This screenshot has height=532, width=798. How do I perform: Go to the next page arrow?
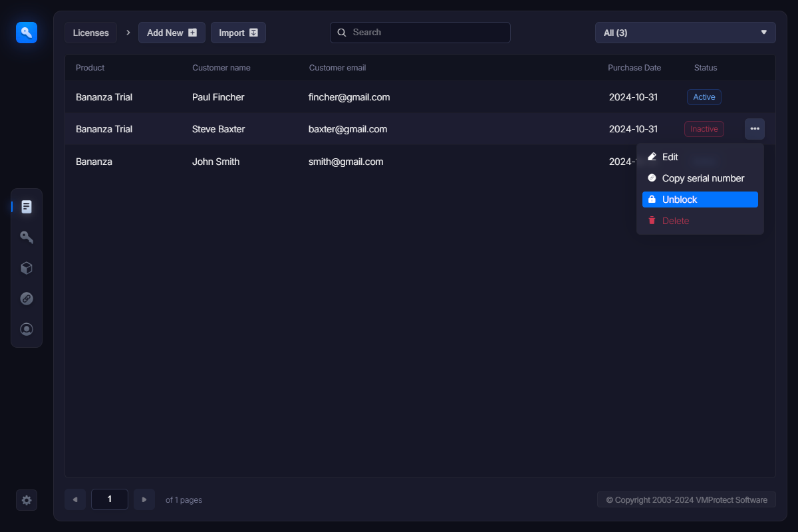(x=144, y=499)
